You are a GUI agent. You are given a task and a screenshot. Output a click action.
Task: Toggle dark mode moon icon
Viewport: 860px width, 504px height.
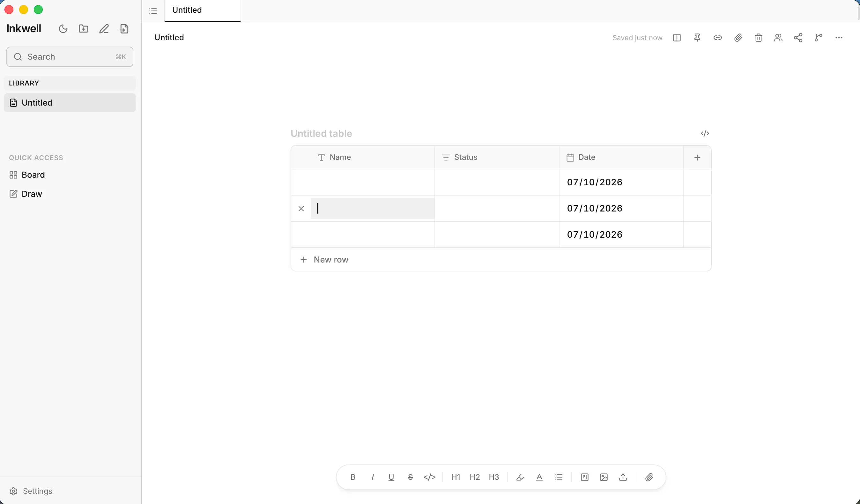(63, 29)
